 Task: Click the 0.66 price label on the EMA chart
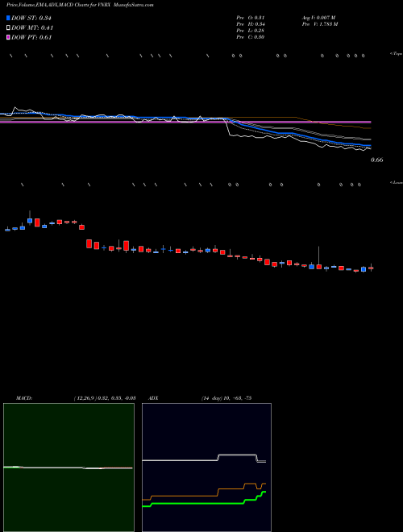click(x=377, y=160)
